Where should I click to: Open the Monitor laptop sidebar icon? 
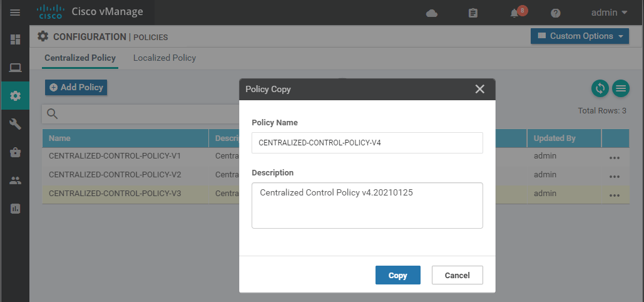click(15, 68)
